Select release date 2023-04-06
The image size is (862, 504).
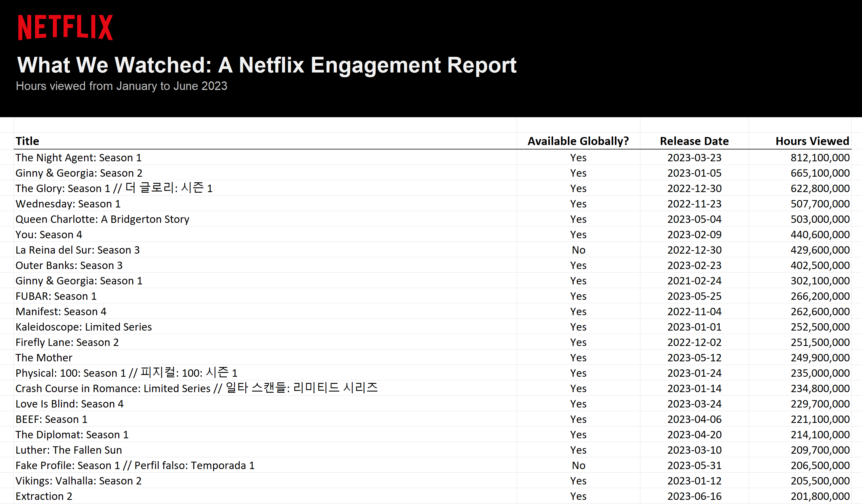point(695,419)
